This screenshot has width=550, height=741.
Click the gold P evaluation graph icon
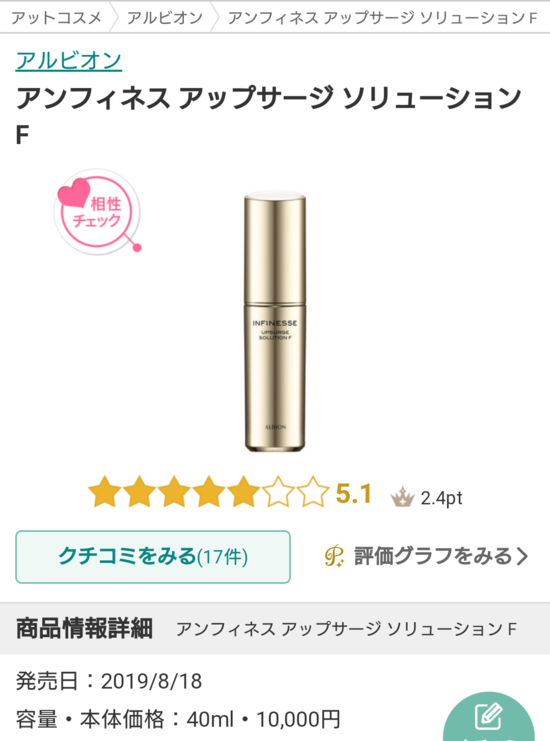coord(335,556)
